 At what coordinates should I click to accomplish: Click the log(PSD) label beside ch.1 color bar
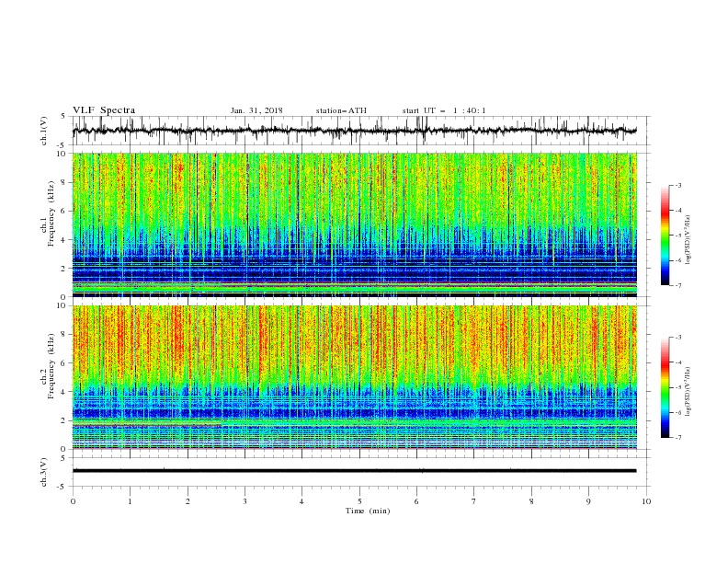(x=688, y=240)
